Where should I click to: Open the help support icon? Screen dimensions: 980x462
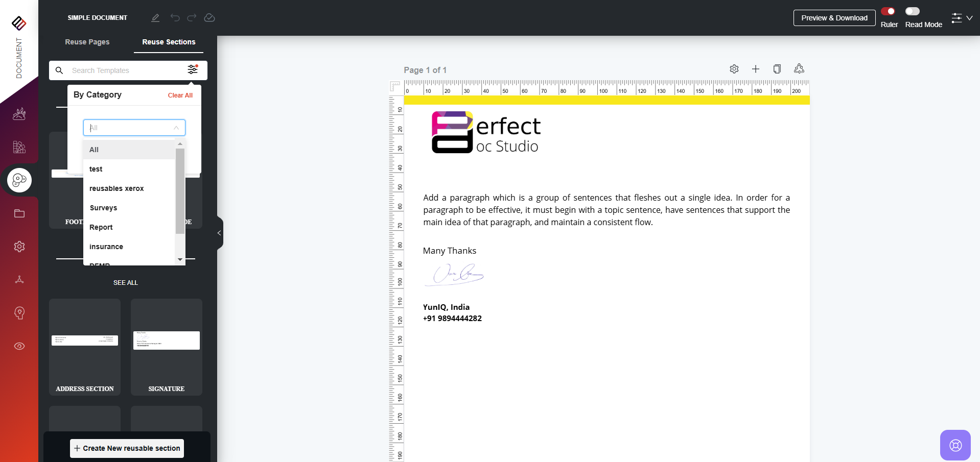pos(955,445)
